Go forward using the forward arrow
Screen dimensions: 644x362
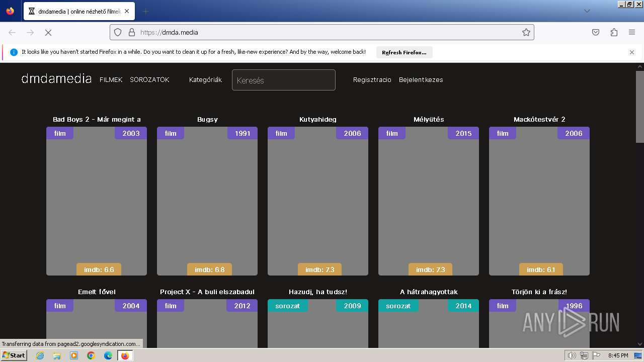(x=30, y=32)
